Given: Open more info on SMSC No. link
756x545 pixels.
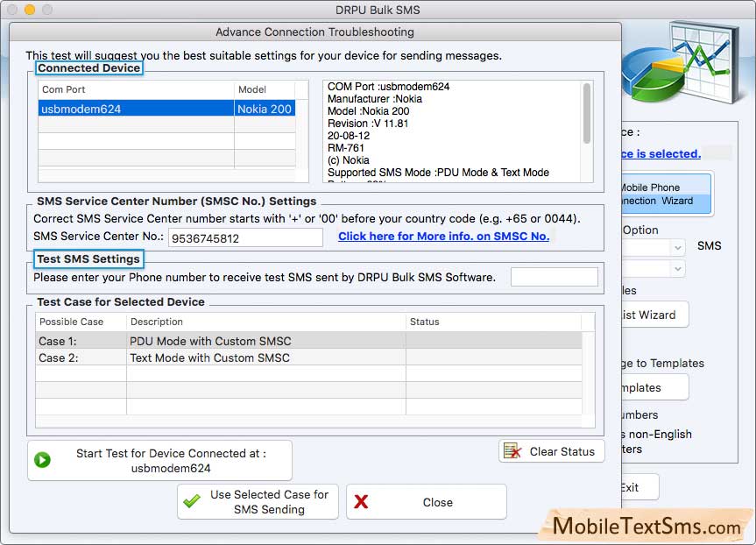Looking at the screenshot, I should [x=443, y=237].
